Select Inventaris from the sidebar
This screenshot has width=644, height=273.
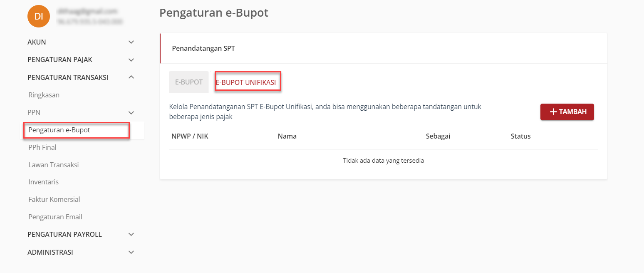44,182
